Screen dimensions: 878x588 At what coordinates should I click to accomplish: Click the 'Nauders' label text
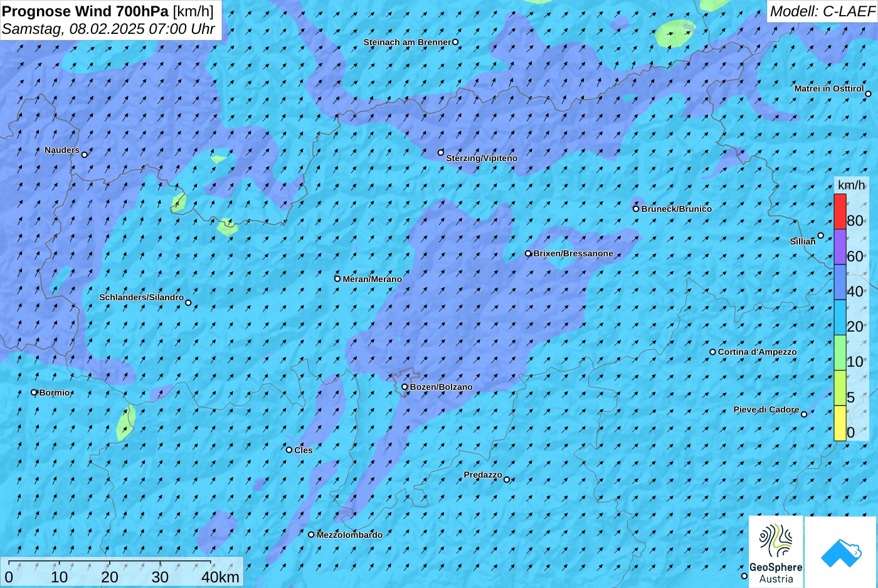coord(62,150)
